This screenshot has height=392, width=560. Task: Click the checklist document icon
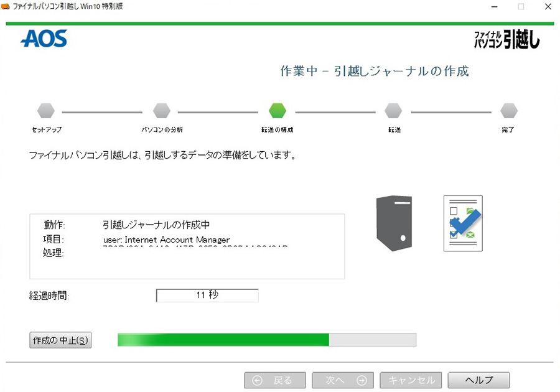click(463, 223)
